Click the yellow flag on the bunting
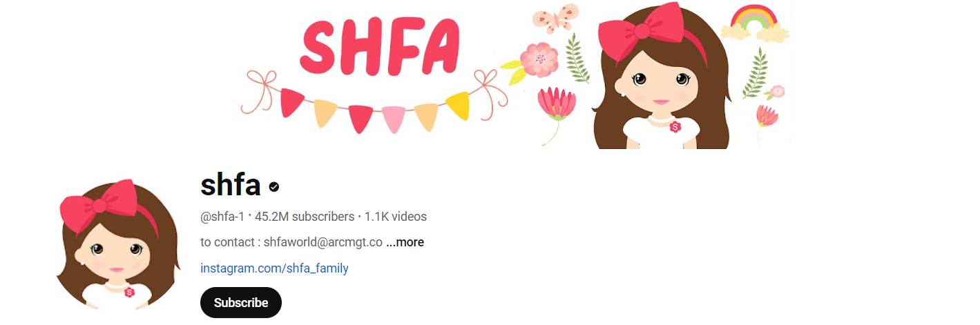980x325 pixels. coord(458,105)
